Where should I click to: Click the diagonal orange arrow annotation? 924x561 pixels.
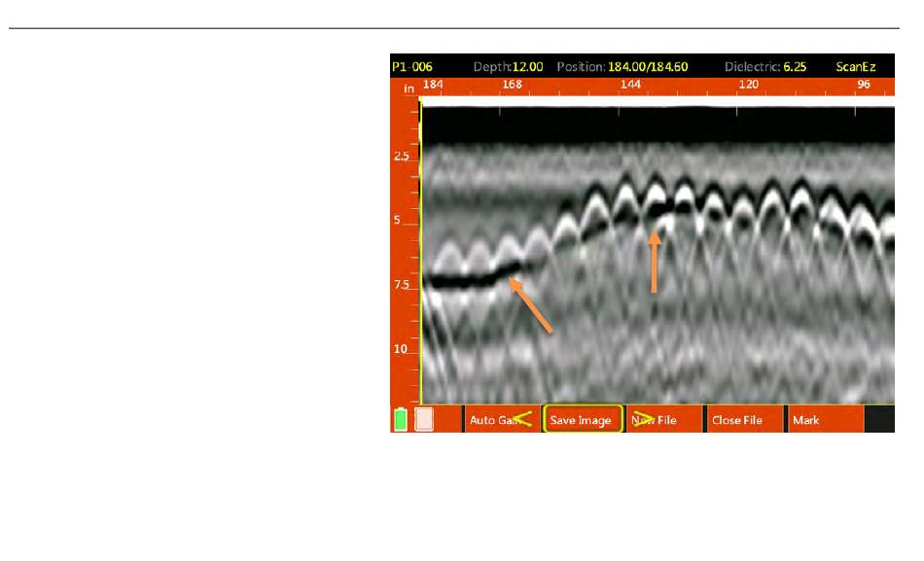(x=530, y=305)
